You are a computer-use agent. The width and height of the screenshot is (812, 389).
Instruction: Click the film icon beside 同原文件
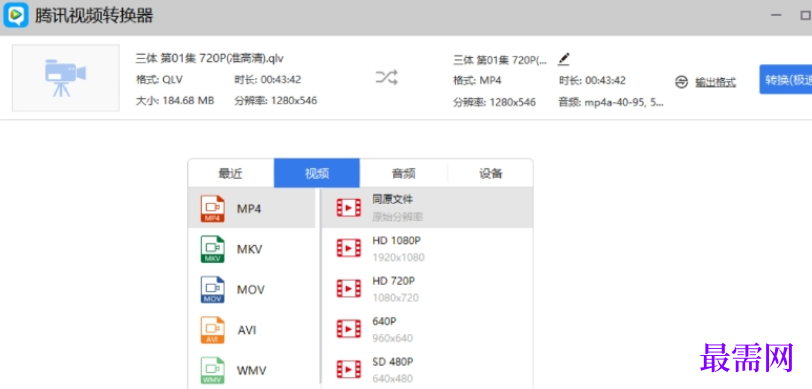tap(349, 208)
